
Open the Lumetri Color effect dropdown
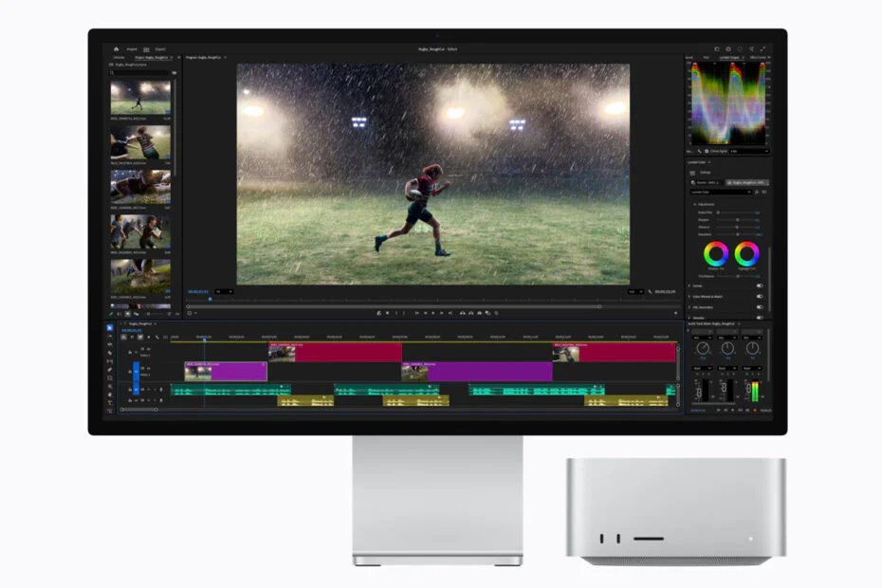(721, 192)
